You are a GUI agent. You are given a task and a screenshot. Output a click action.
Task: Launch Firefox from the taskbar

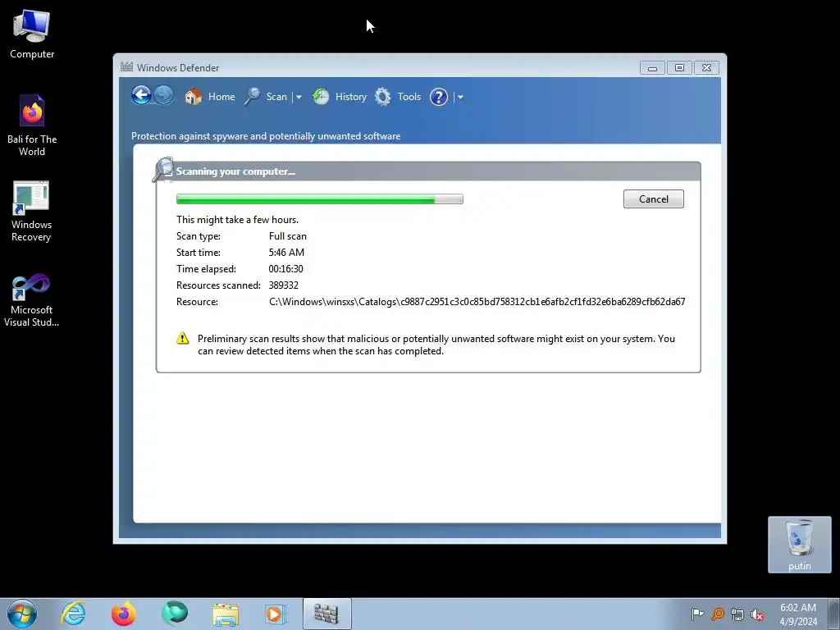click(124, 614)
